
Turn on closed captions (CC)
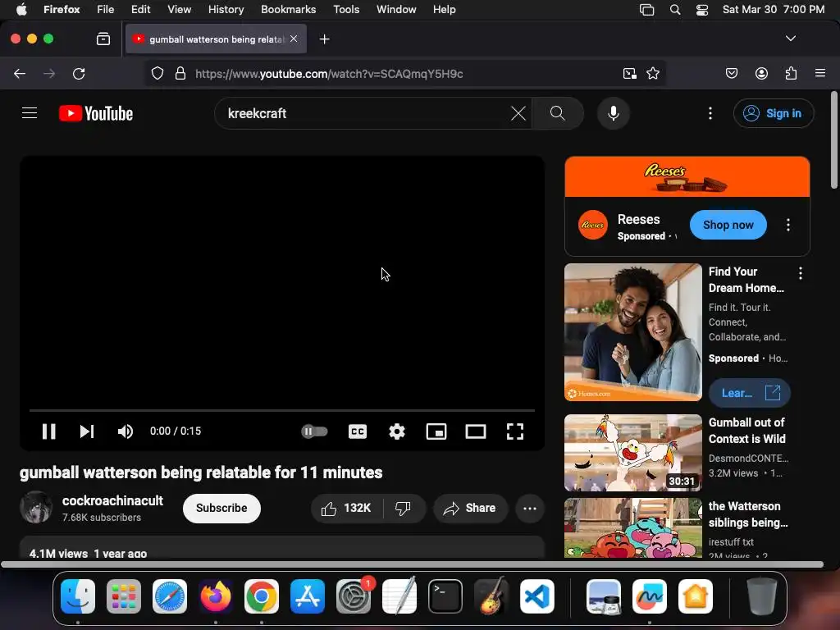358,431
